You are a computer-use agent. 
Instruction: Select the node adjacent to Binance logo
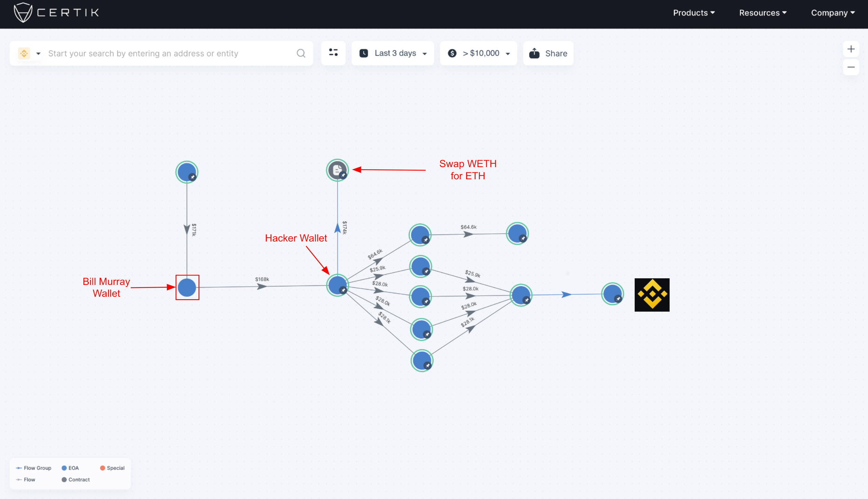point(612,294)
